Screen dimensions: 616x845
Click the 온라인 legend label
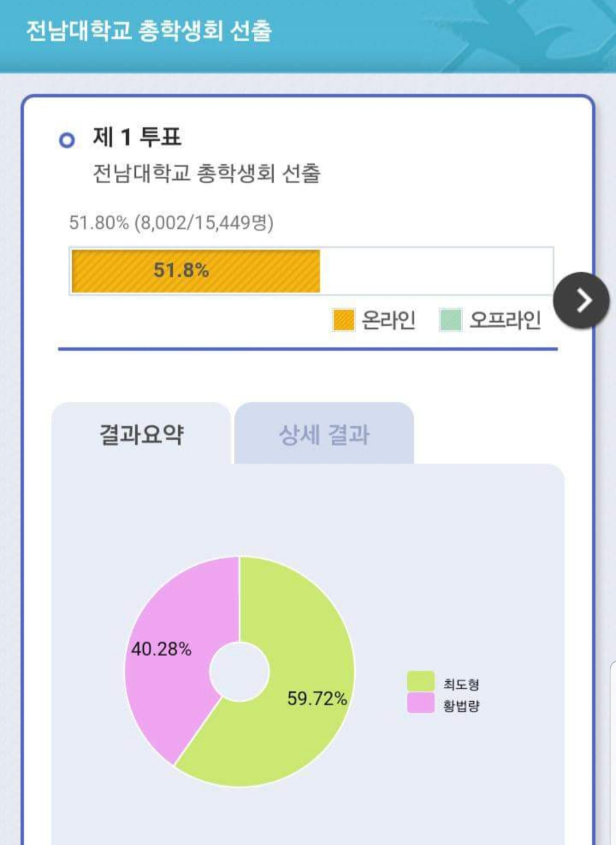click(388, 320)
